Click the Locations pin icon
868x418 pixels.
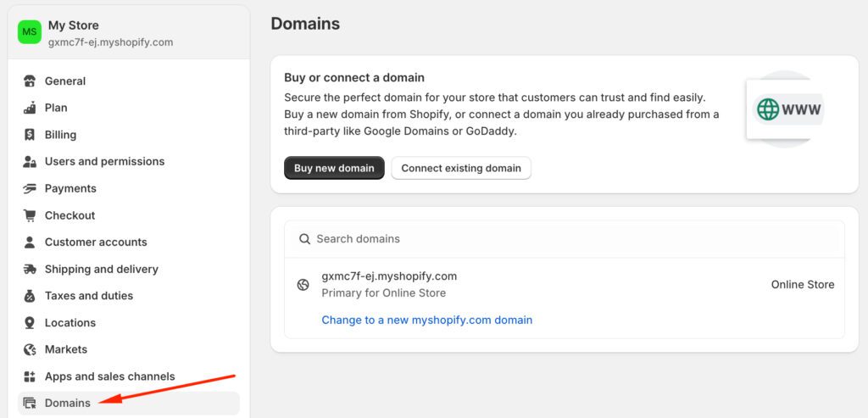pos(30,323)
